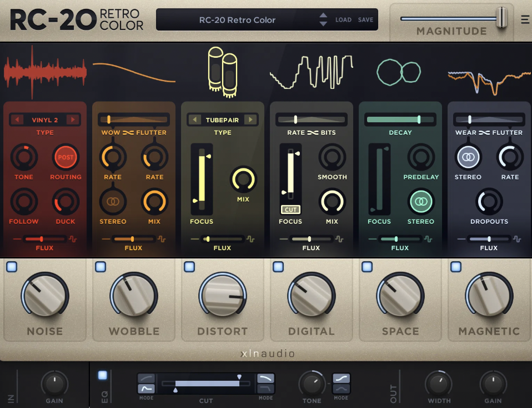This screenshot has height=408, width=532.
Task: Click the tube pair illustration
Action: click(x=223, y=72)
